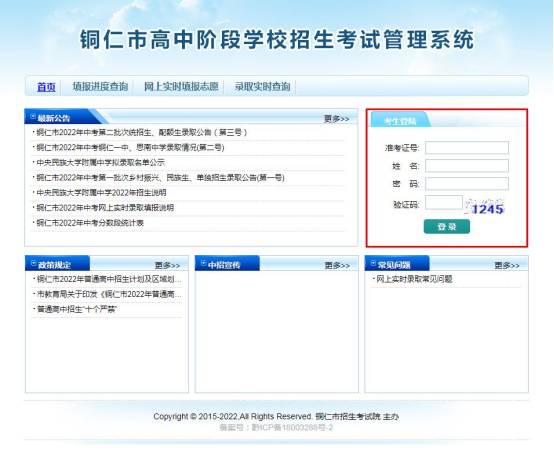
Task: Click the 登录 button
Action: tap(447, 227)
